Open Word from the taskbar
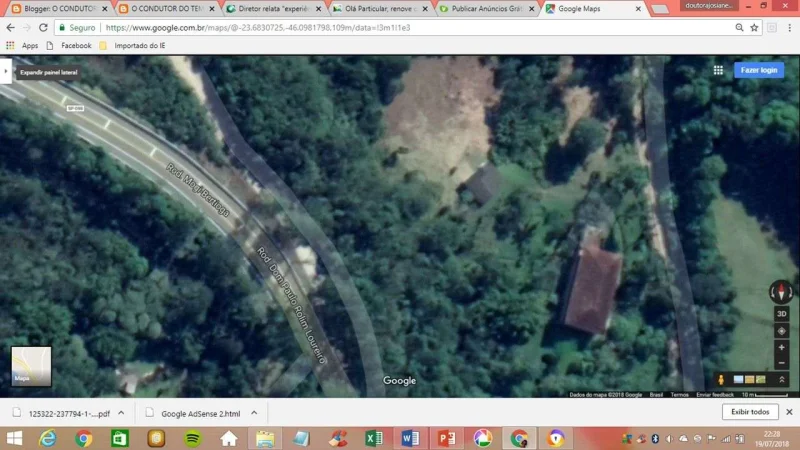The height and width of the screenshot is (450, 800). coord(410,438)
